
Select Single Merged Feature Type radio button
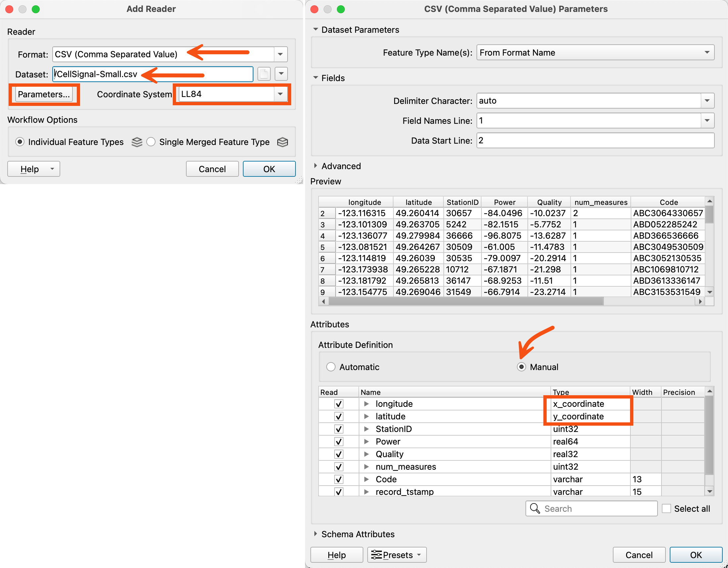pos(151,142)
